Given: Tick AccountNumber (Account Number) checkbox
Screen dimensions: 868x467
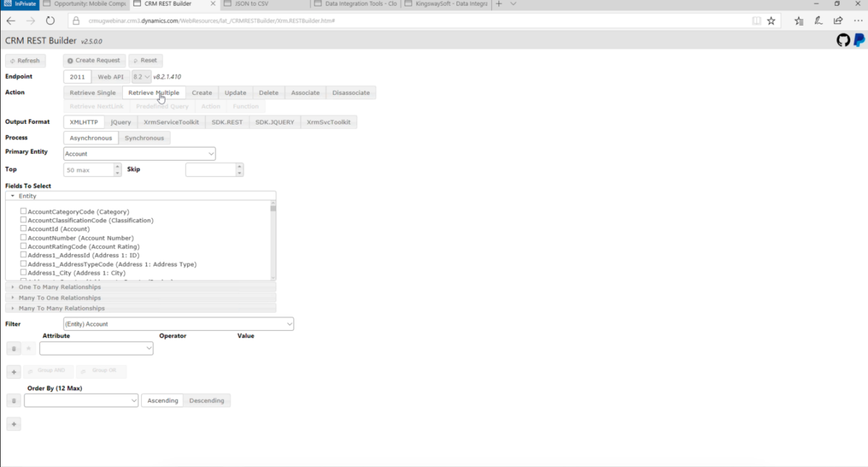Looking at the screenshot, I should point(23,237).
